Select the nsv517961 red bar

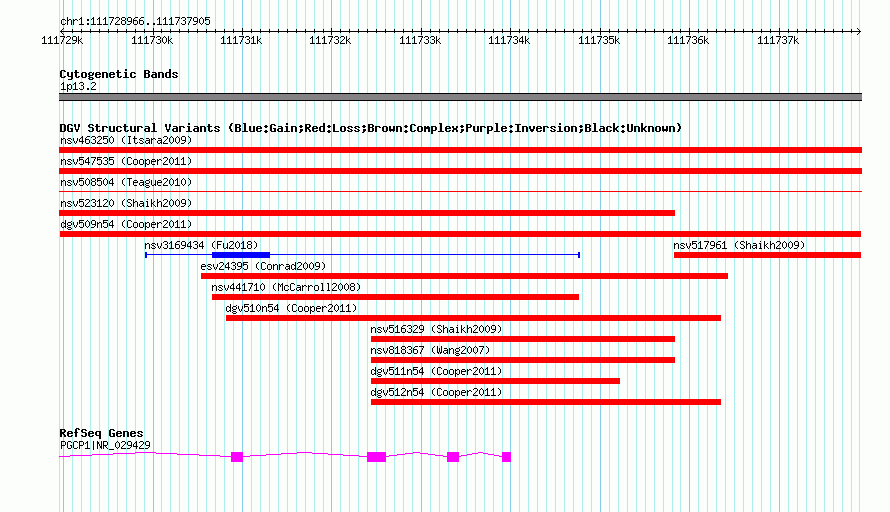click(767, 255)
